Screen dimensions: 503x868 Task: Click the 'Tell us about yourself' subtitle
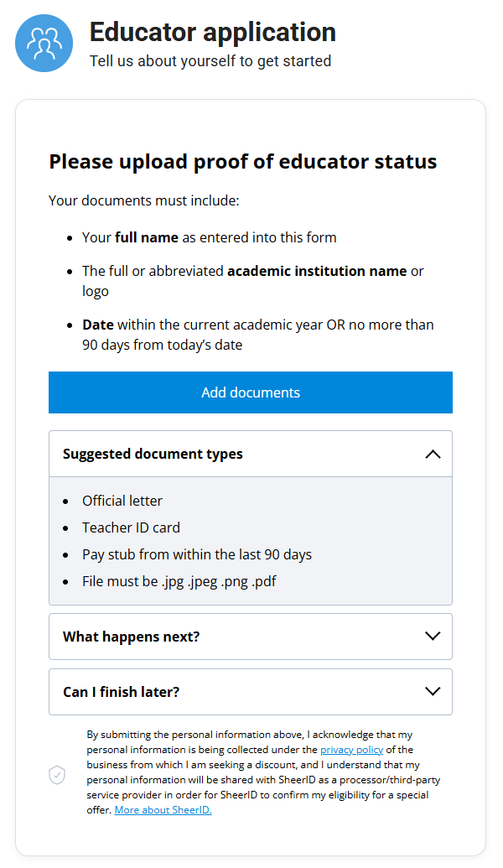point(210,61)
